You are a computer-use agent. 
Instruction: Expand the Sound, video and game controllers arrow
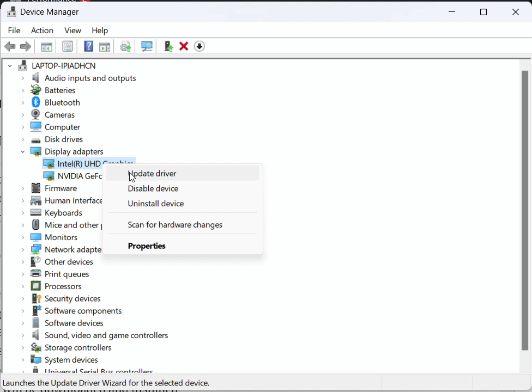point(23,335)
